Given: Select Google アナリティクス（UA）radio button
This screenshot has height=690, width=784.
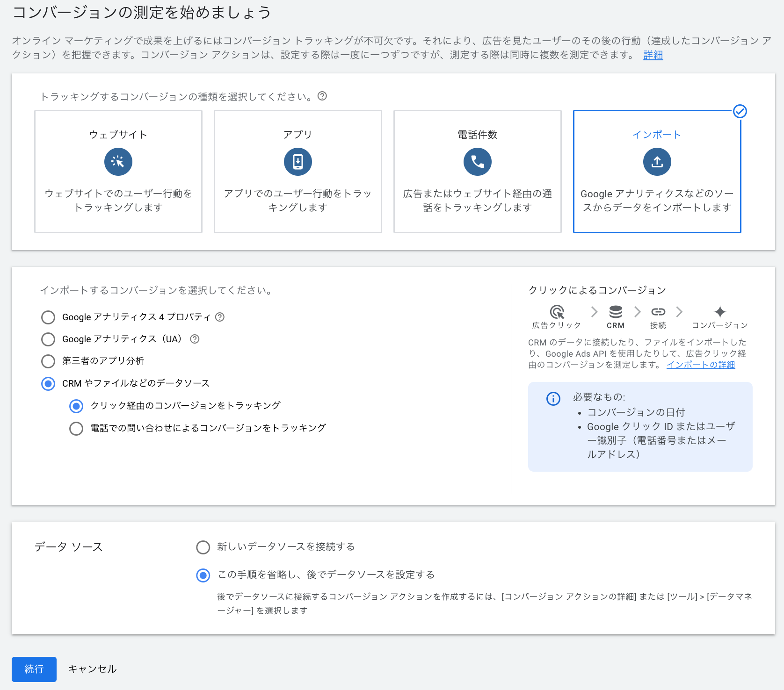Looking at the screenshot, I should 48,339.
